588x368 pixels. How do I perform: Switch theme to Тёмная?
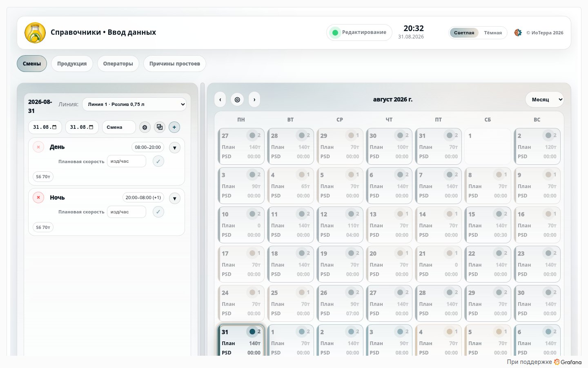tap(493, 33)
